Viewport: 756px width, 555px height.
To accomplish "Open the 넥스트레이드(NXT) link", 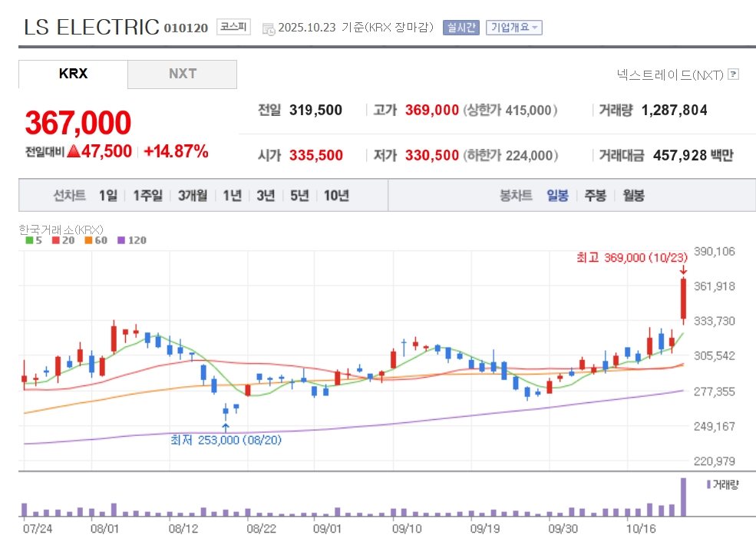I will click(670, 74).
